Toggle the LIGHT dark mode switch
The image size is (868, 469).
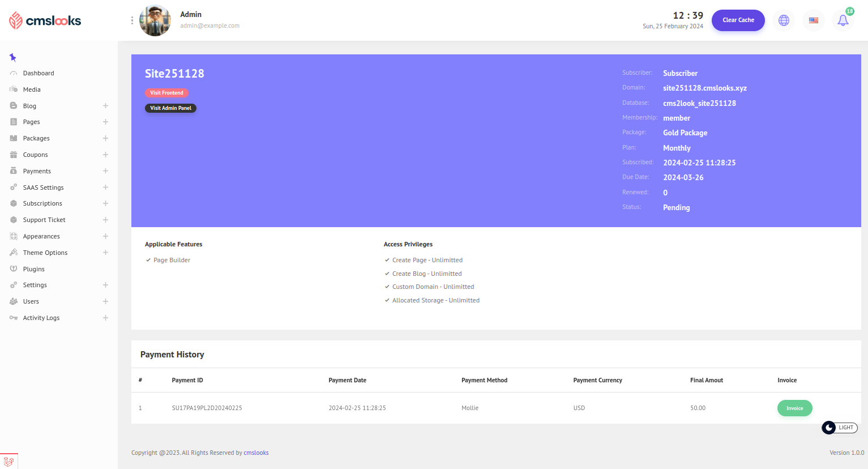click(x=839, y=428)
